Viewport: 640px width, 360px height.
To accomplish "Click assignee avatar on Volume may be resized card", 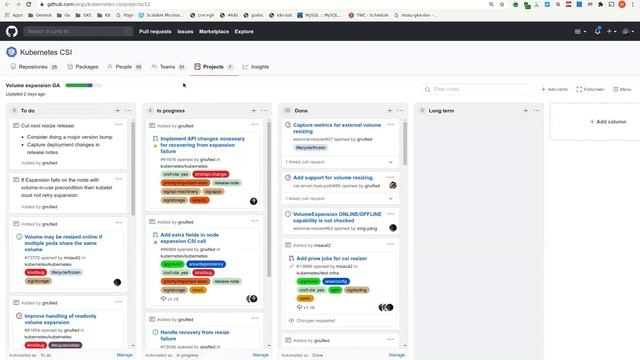I will [117, 282].
